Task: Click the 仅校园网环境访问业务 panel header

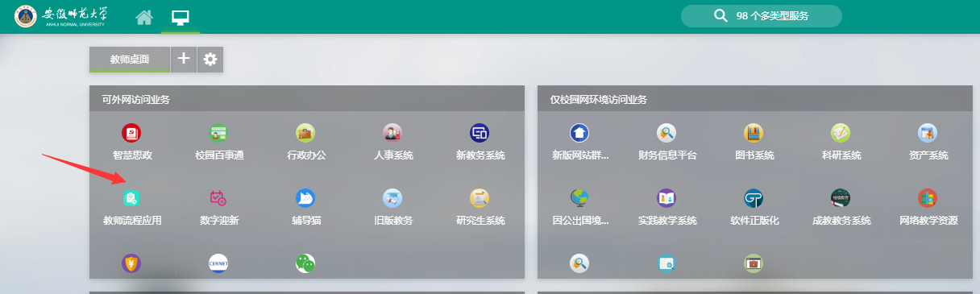Action: [754, 100]
